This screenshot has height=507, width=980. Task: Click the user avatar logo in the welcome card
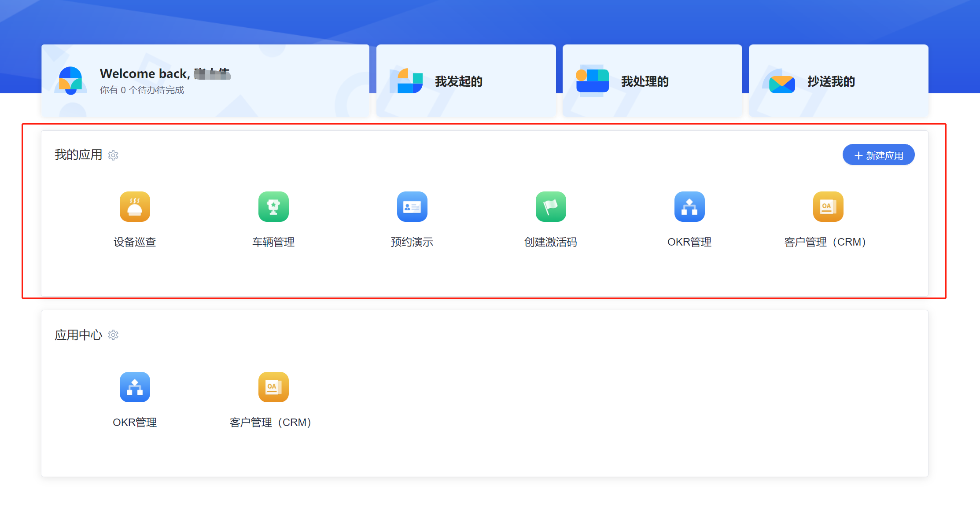tap(70, 81)
